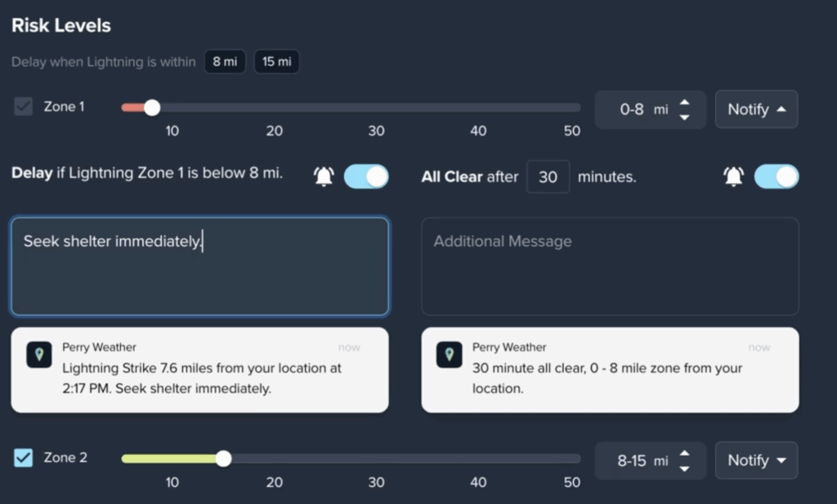Click the Zone 2 distance slider handle
The image size is (837, 504).
click(223, 458)
